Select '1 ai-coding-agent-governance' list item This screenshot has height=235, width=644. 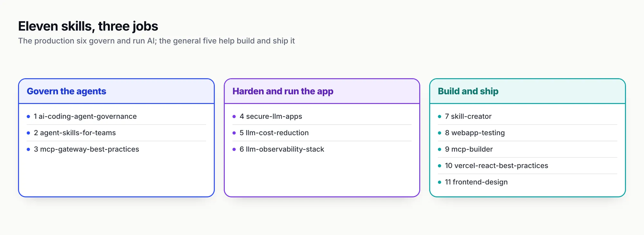116,117
